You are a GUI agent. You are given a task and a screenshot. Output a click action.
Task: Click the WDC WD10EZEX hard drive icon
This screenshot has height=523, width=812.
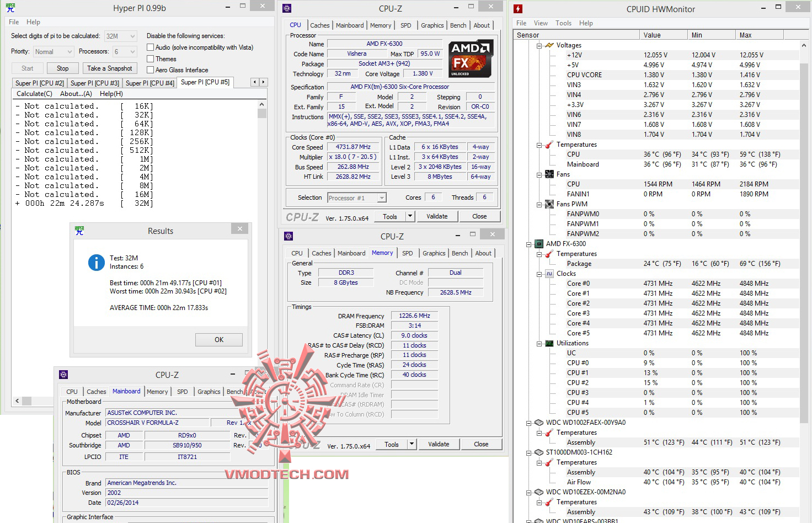(539, 492)
